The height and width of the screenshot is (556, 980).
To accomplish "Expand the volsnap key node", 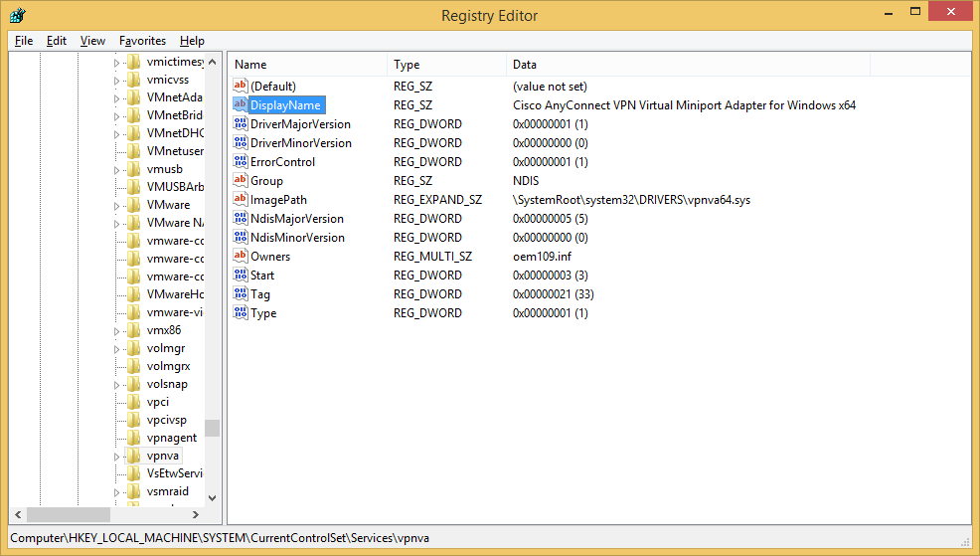I will (x=116, y=385).
